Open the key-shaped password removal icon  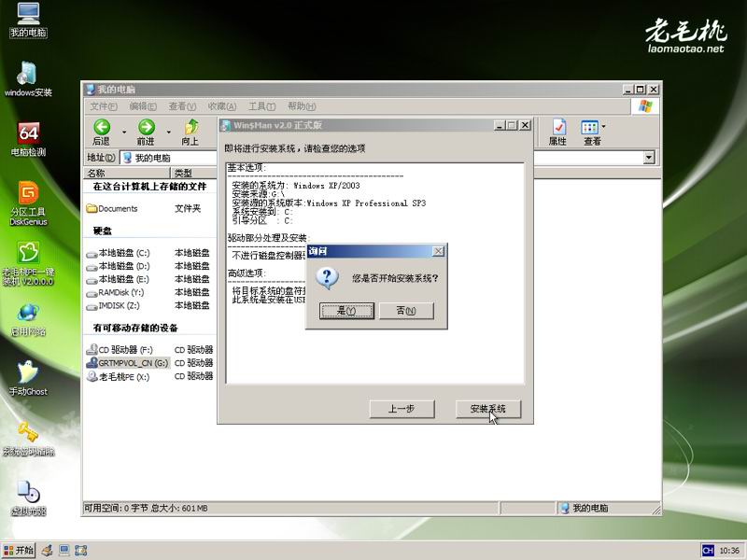[x=28, y=439]
